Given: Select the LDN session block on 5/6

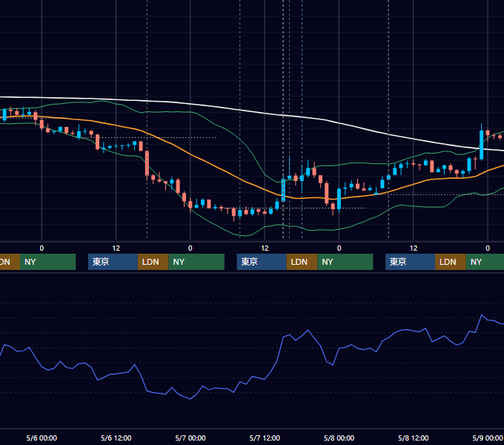Looking at the screenshot, I should coord(153,262).
